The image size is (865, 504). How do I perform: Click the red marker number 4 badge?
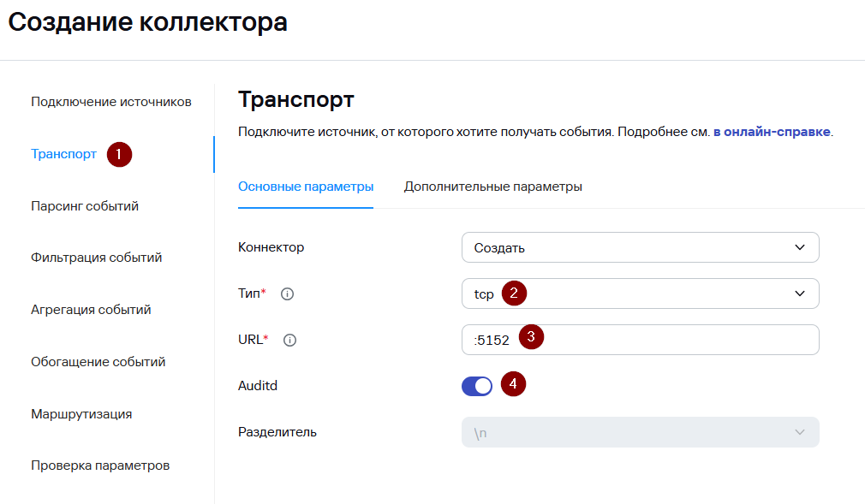point(514,383)
